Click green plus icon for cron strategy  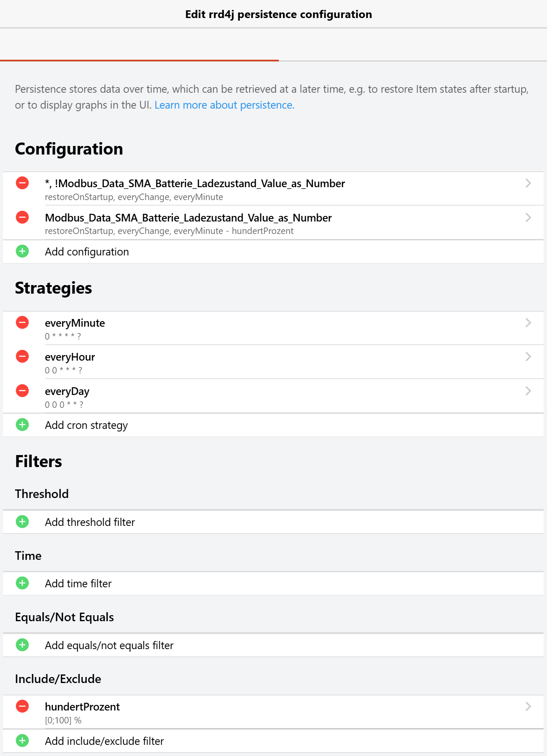22,425
